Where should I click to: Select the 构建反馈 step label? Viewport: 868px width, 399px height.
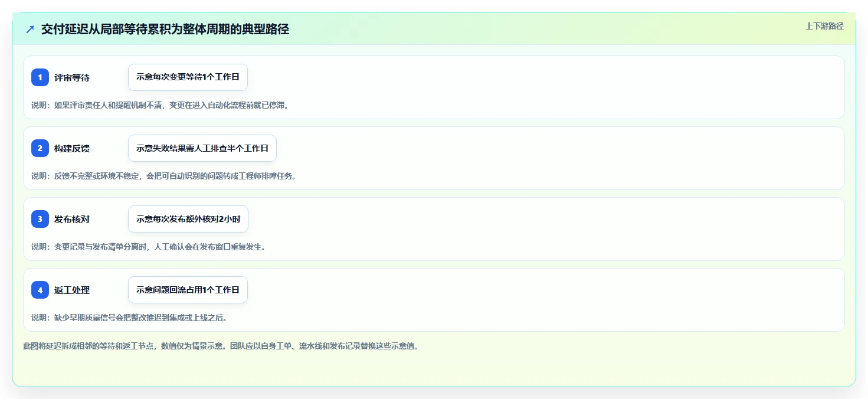click(72, 148)
